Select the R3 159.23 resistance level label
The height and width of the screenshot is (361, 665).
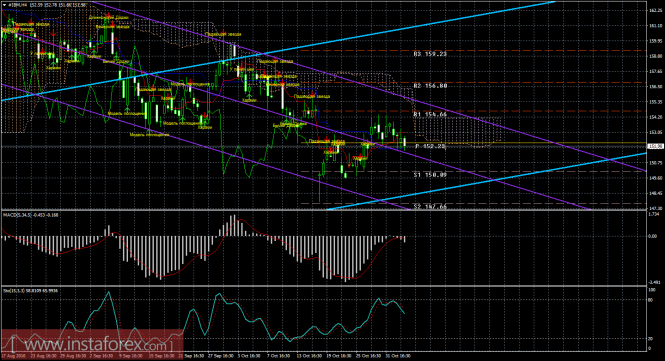point(430,54)
